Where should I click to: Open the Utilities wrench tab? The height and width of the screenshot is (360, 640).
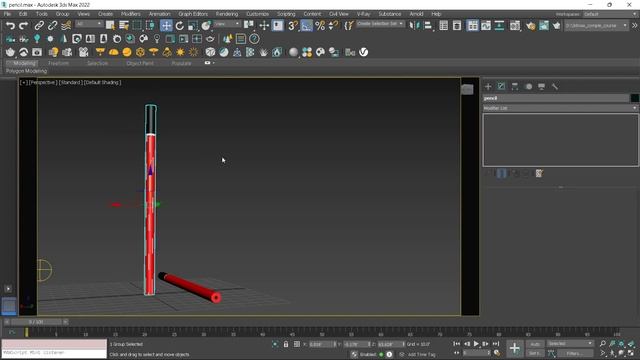(555, 87)
